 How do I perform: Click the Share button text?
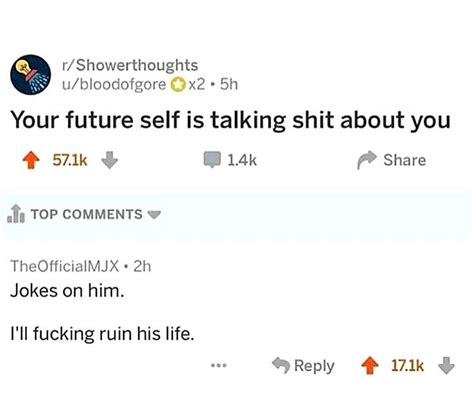(x=405, y=160)
